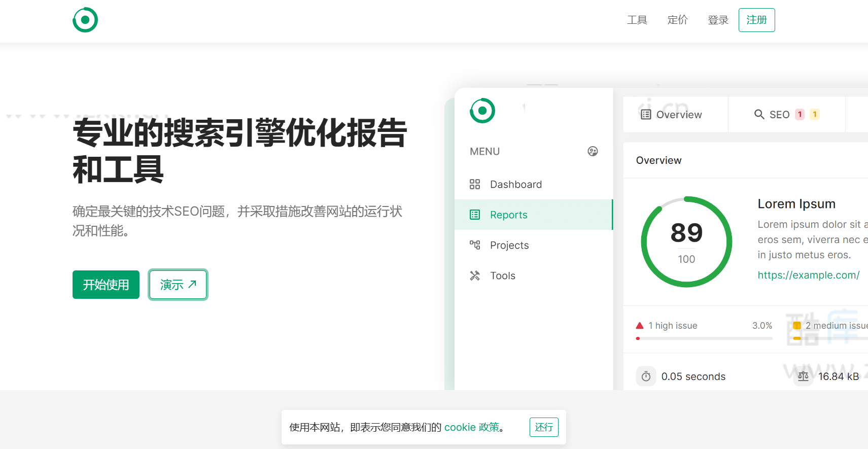Image resolution: width=868 pixels, height=449 pixels.
Task: Click the 开始使用 get started button
Action: click(x=106, y=285)
